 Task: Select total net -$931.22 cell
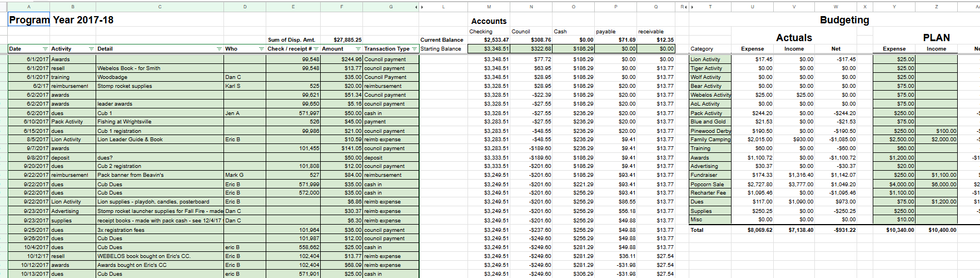click(837, 230)
